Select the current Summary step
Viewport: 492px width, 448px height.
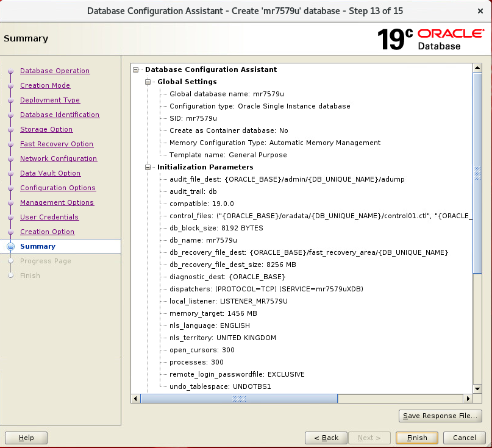38,246
